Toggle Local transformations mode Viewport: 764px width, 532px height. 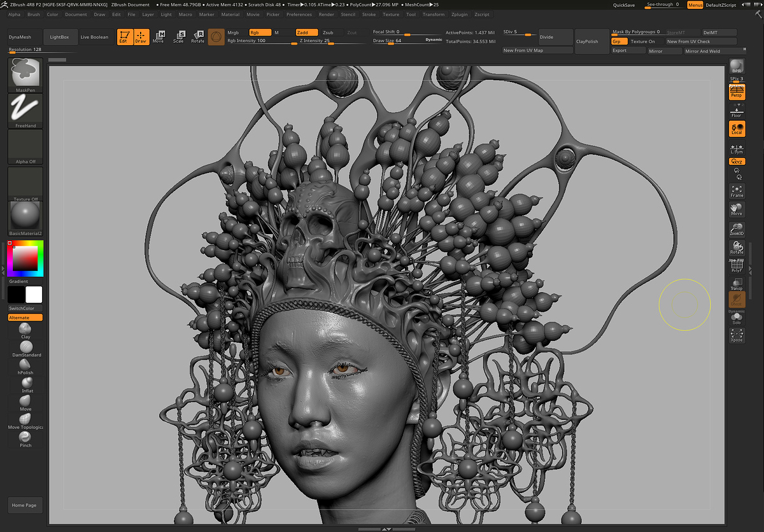click(x=737, y=129)
